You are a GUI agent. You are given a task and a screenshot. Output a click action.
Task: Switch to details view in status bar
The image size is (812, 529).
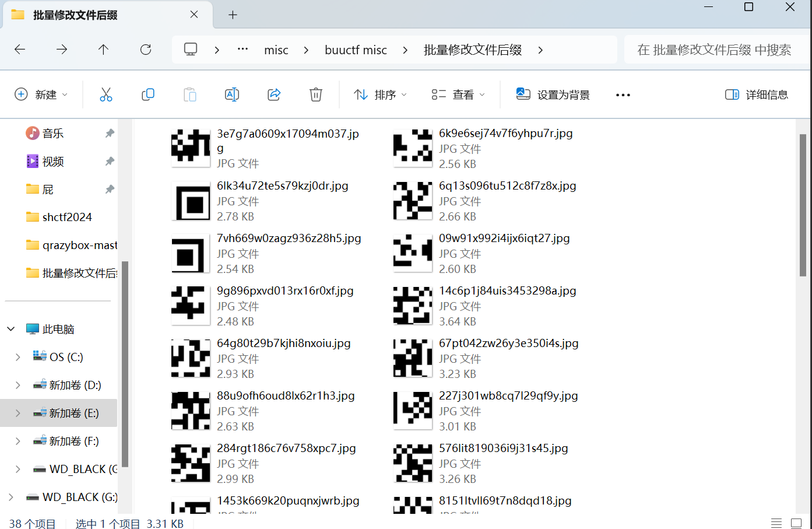click(776, 523)
